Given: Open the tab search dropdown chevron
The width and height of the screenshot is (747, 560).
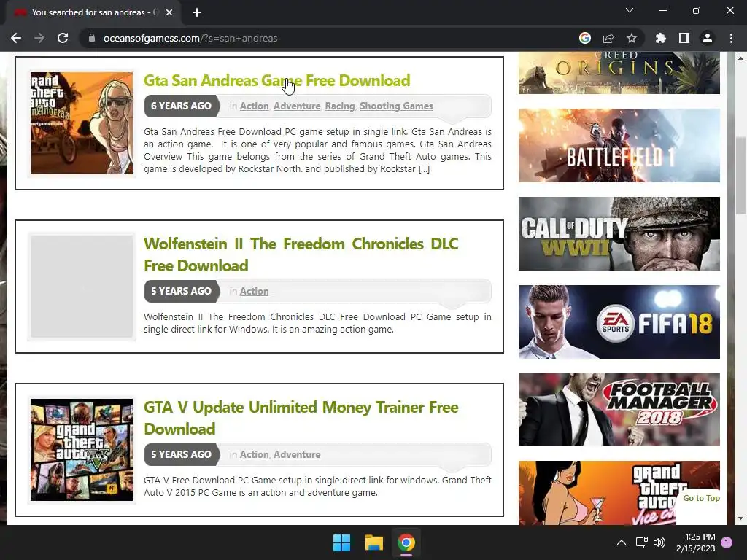Looking at the screenshot, I should [x=630, y=10].
